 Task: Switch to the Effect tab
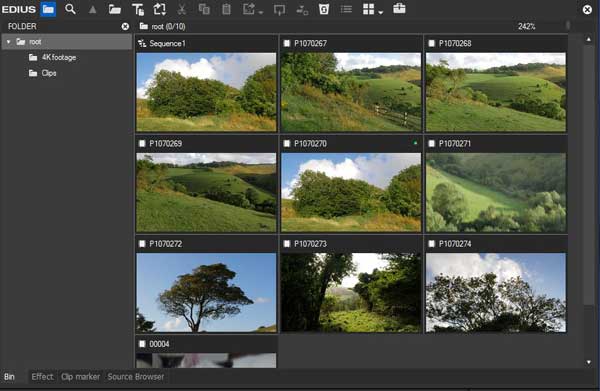pos(42,377)
